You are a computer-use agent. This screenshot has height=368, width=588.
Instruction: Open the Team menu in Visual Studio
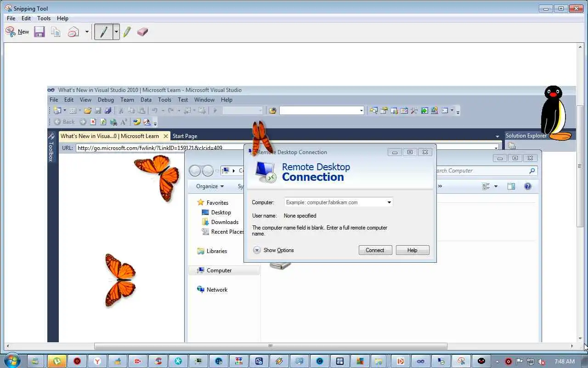(127, 100)
